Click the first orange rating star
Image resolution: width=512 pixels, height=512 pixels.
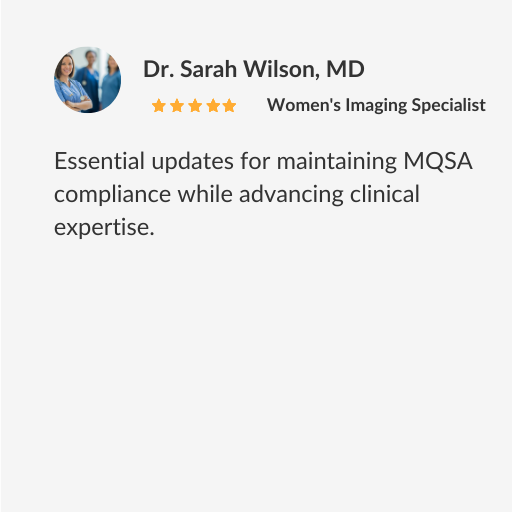click(x=159, y=106)
